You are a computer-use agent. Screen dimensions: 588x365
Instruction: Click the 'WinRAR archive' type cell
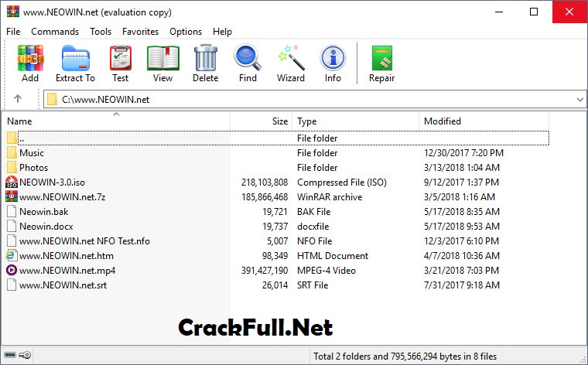tap(330, 196)
